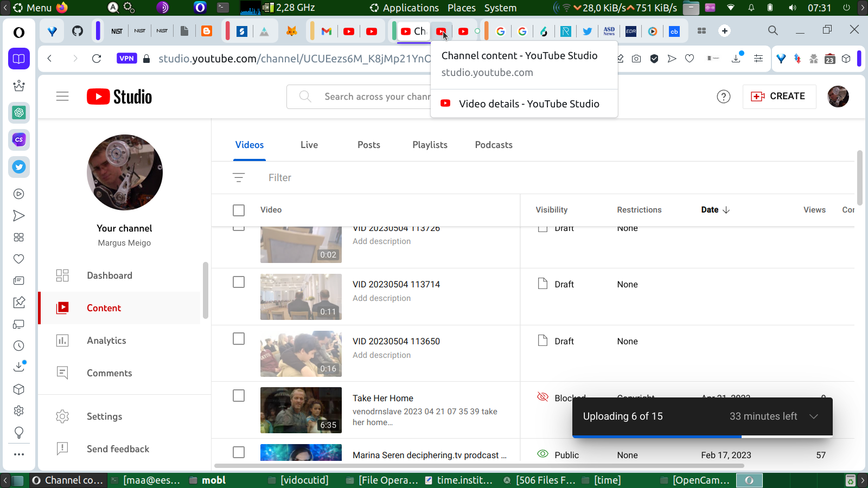Click the help question mark icon
This screenshot has width=868, height=488.
pos(723,97)
